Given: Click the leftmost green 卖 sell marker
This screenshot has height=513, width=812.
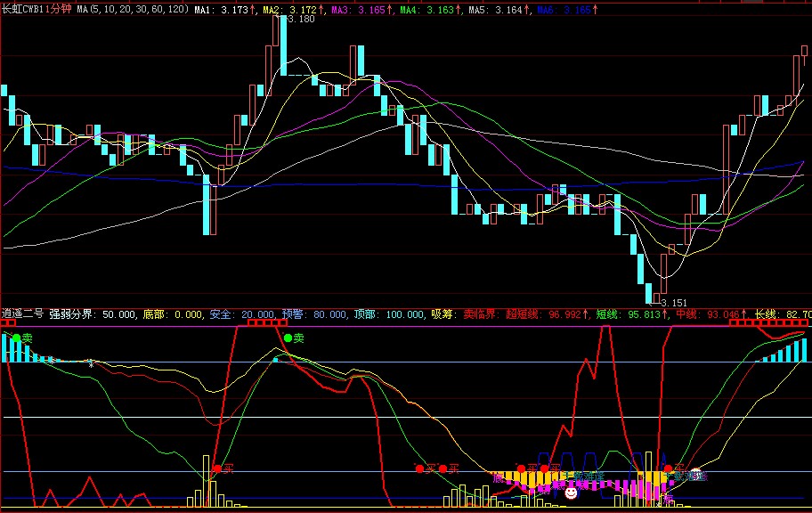Looking at the screenshot, I should (16, 338).
